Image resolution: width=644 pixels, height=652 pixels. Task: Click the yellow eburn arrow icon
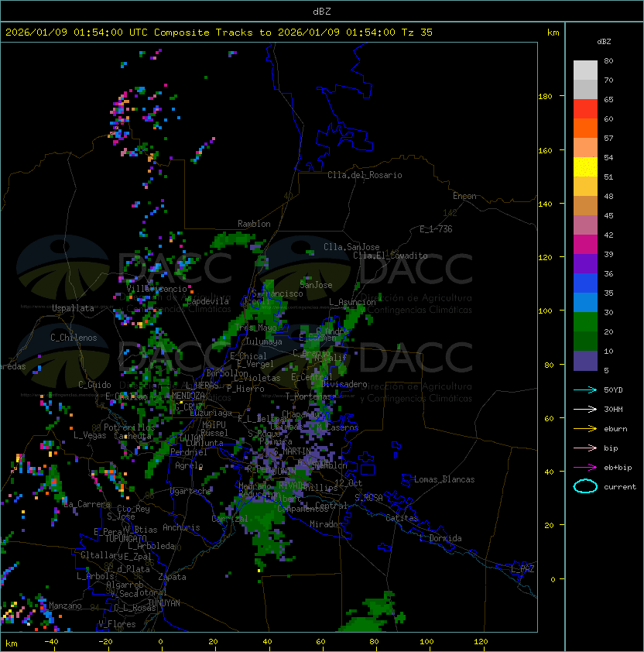point(585,428)
